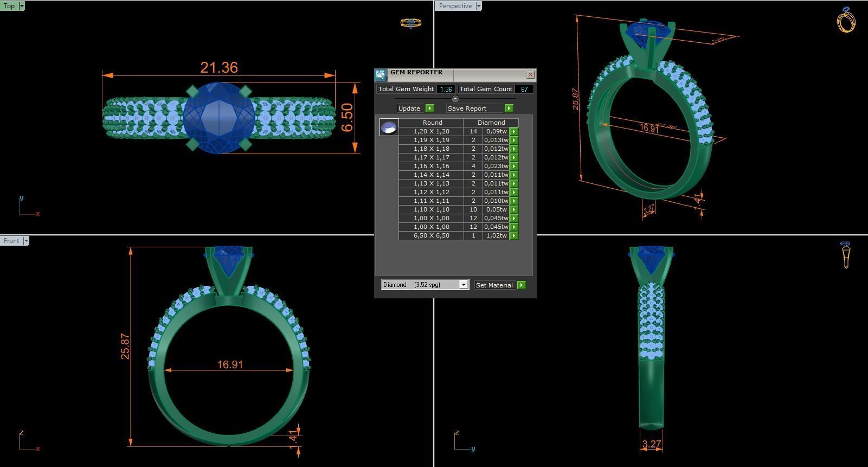The image size is (868, 467).
Task: Open the Diamond (3,52 spg) material dropdown
Action: [464, 285]
